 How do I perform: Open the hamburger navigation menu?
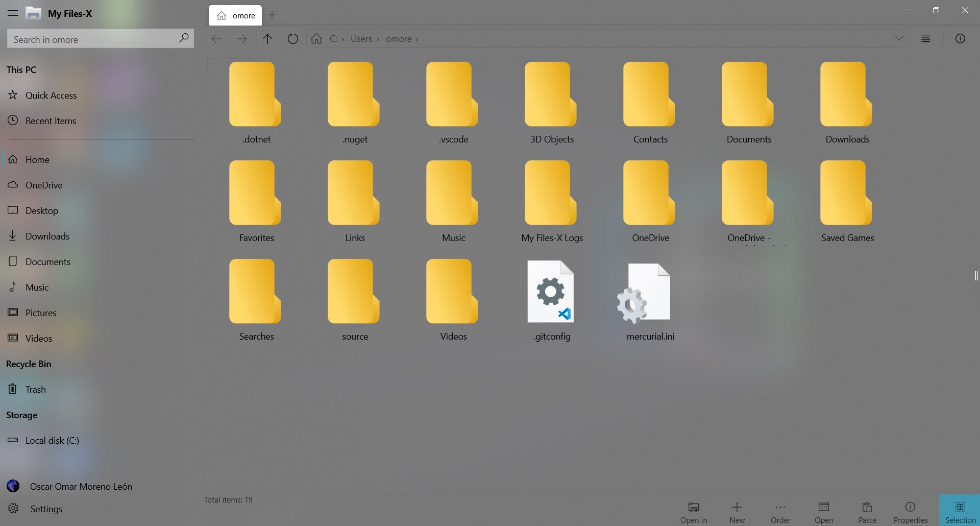[x=13, y=13]
